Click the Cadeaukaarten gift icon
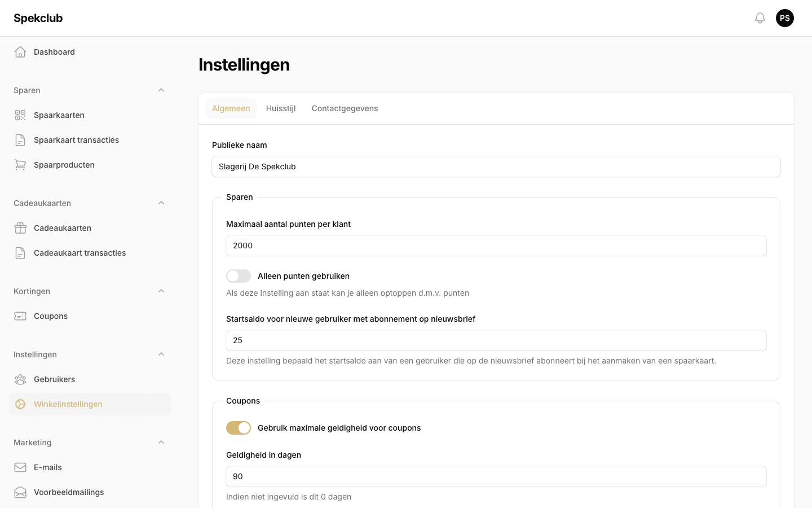Image resolution: width=812 pixels, height=508 pixels. click(x=20, y=228)
